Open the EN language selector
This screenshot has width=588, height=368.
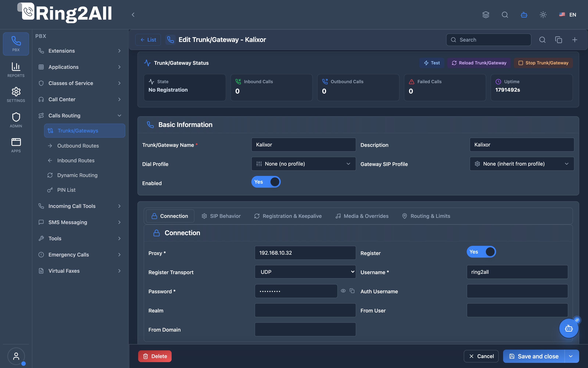pos(568,15)
